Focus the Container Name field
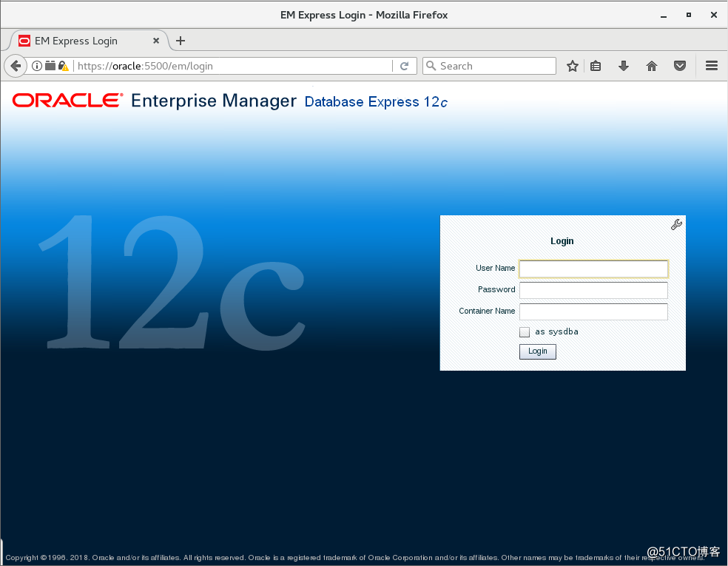This screenshot has height=566, width=728. tap(593, 311)
